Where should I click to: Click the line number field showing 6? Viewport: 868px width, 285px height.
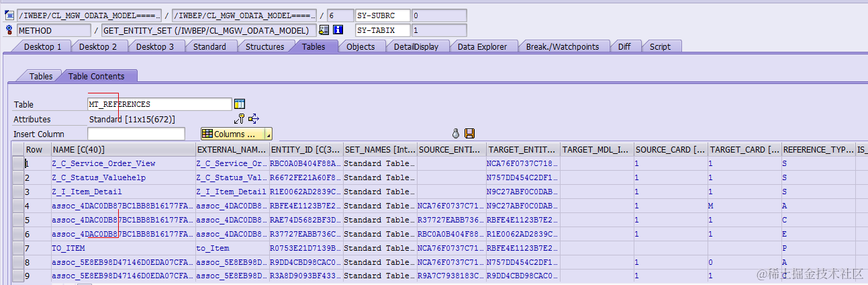(x=340, y=15)
